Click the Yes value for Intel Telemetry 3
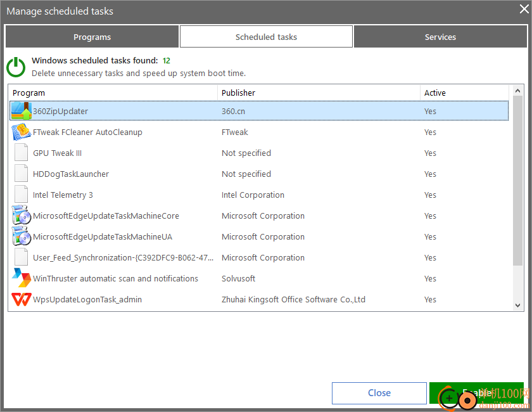The width and height of the screenshot is (532, 412). click(x=430, y=195)
